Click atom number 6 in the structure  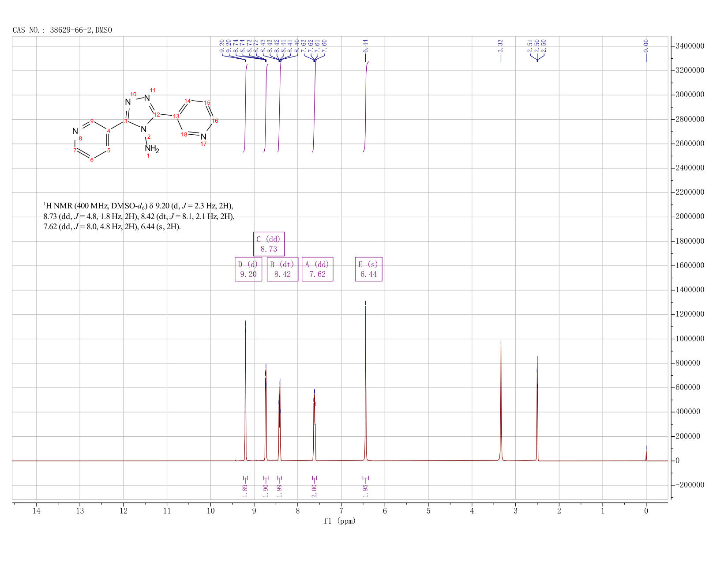92,160
